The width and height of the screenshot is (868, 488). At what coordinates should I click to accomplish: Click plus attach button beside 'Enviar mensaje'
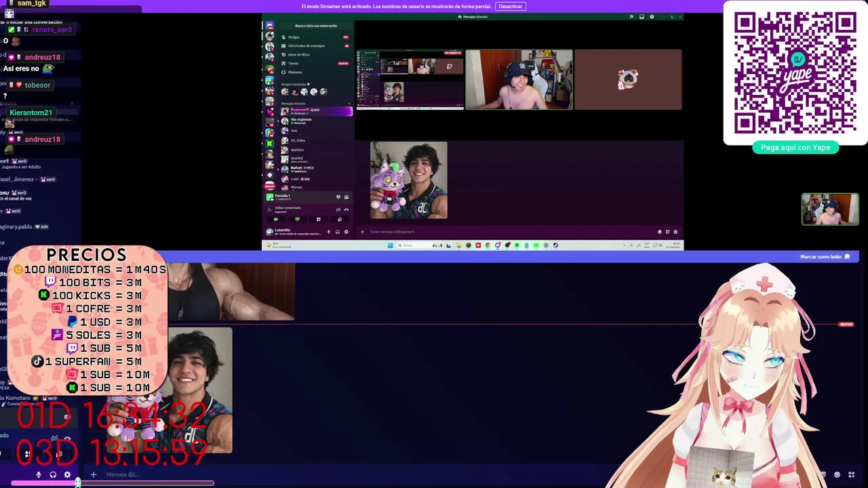click(x=362, y=232)
